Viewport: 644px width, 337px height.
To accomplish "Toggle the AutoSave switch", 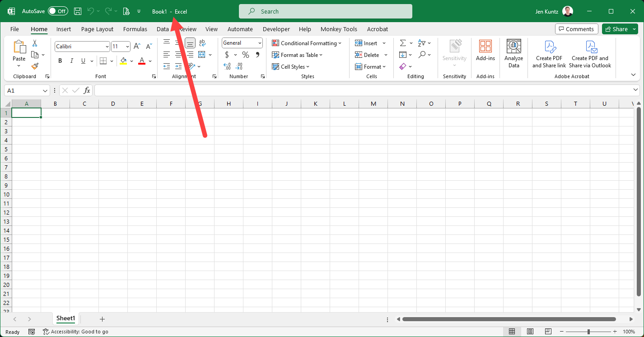I will pos(58,11).
